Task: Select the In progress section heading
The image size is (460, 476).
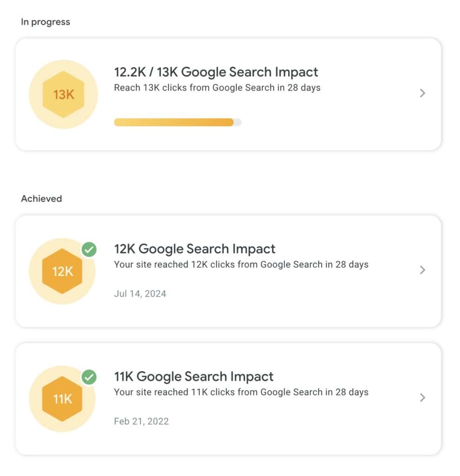Action: (46, 22)
